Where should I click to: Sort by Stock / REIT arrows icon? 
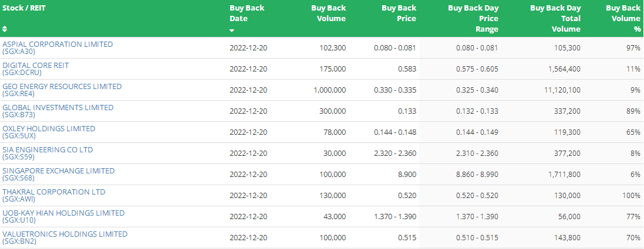coord(5,29)
